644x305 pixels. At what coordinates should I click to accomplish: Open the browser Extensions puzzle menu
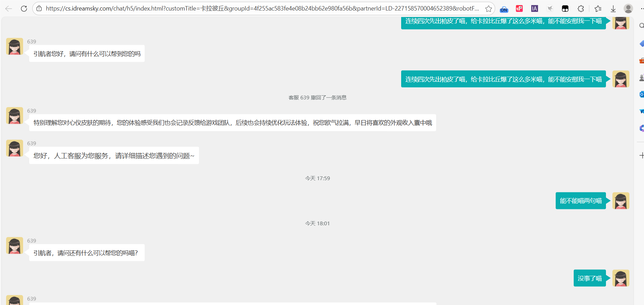[581, 8]
